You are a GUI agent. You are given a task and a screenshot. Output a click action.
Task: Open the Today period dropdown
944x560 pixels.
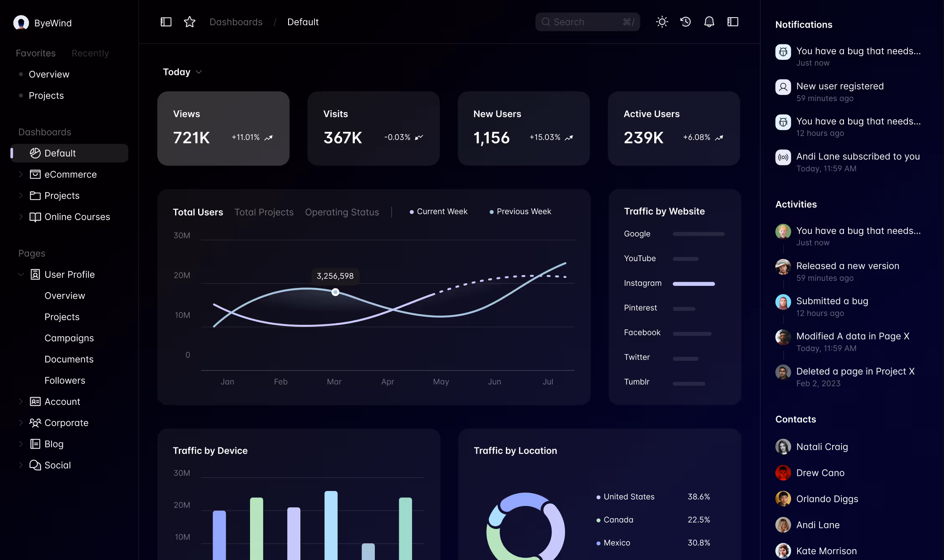182,72
